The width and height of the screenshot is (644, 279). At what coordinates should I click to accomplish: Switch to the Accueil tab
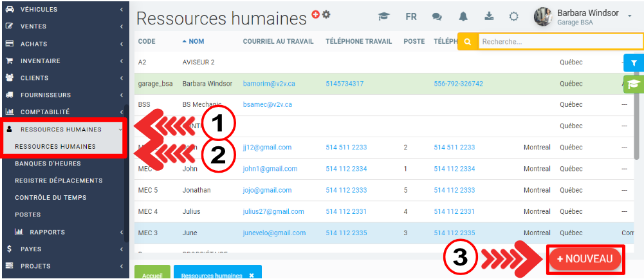coord(152,274)
